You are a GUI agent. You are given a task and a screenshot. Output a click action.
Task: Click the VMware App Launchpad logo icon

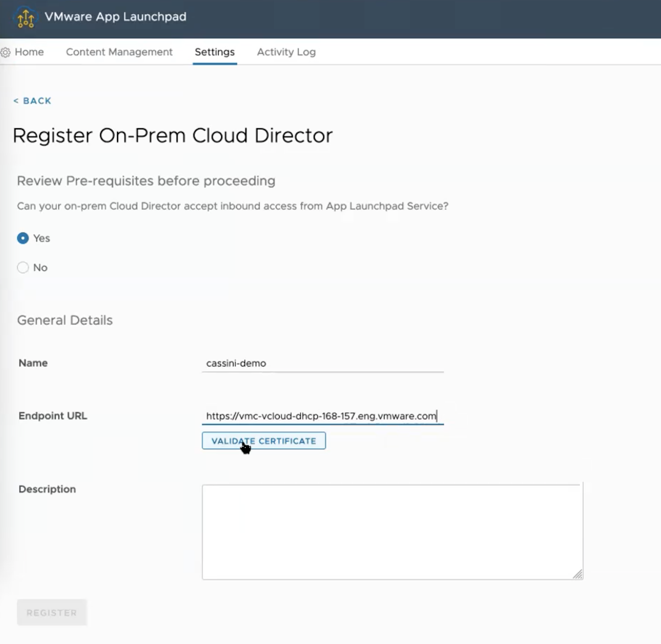pos(25,18)
